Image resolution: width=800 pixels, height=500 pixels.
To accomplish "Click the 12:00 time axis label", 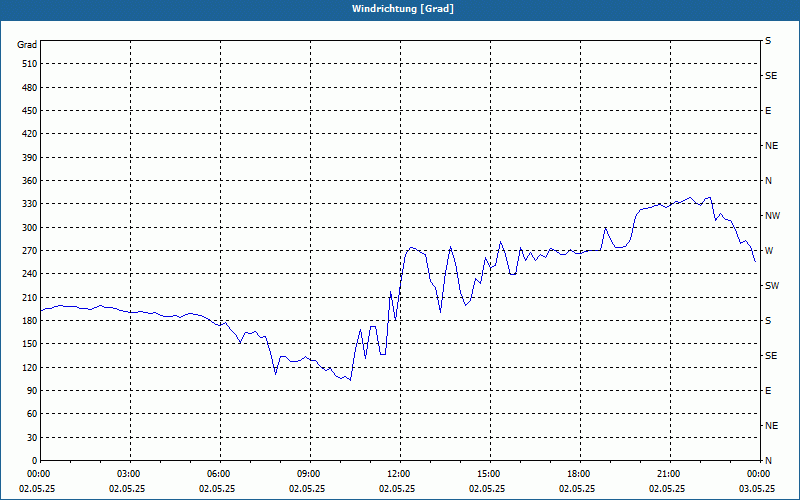I will click(397, 473).
